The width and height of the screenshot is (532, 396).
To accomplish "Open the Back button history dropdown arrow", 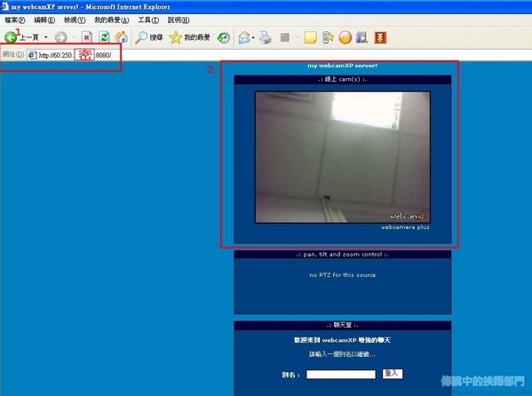I will 46,37.
